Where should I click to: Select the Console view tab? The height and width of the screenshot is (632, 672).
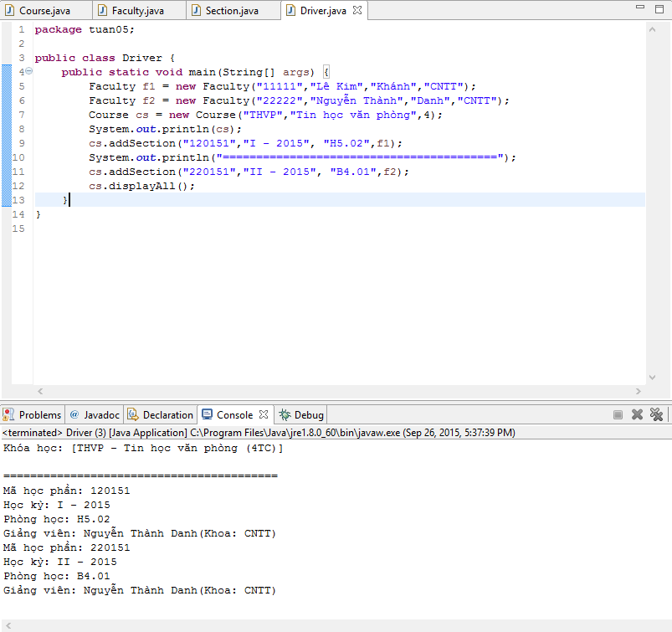coord(235,414)
